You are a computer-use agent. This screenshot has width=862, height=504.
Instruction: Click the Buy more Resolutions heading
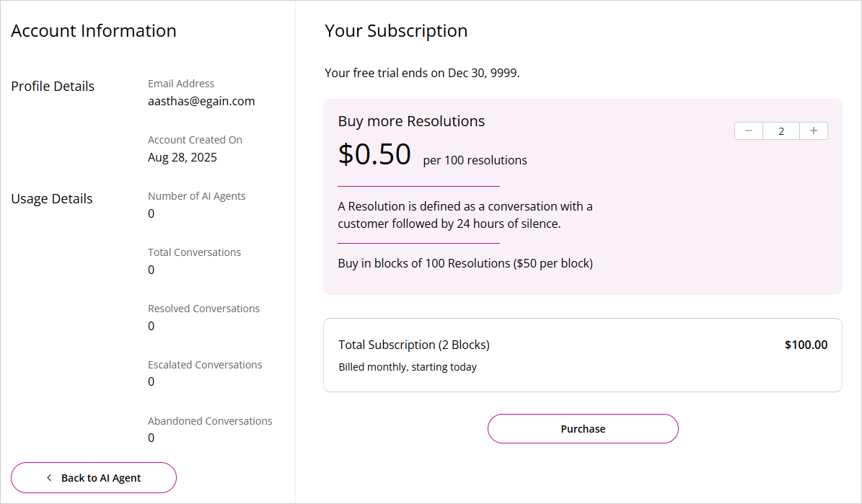click(411, 121)
